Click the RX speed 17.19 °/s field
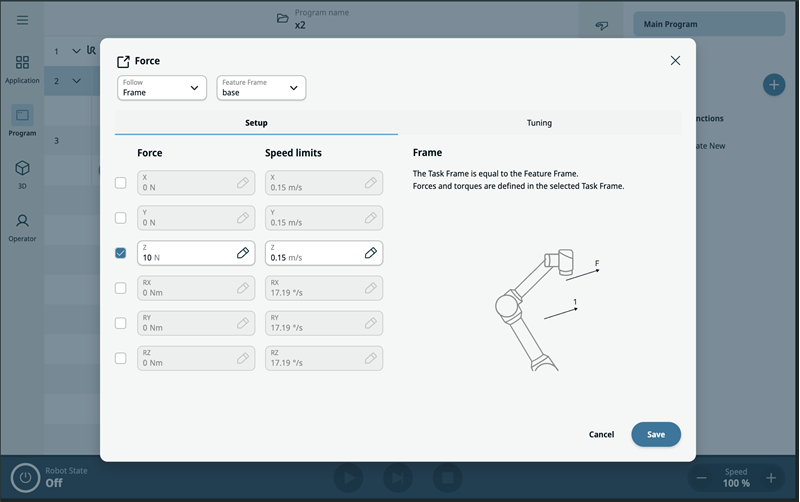The width and height of the screenshot is (800, 502). [x=324, y=288]
